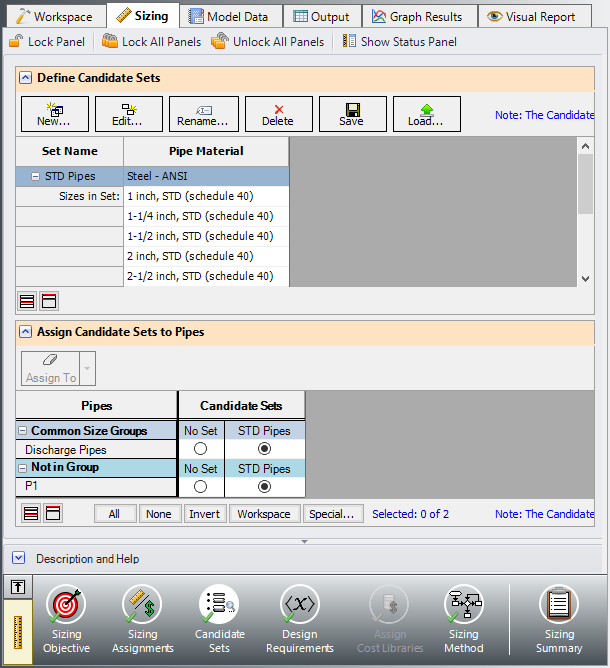
Task: Switch to the Model Data tab
Action: (x=229, y=16)
